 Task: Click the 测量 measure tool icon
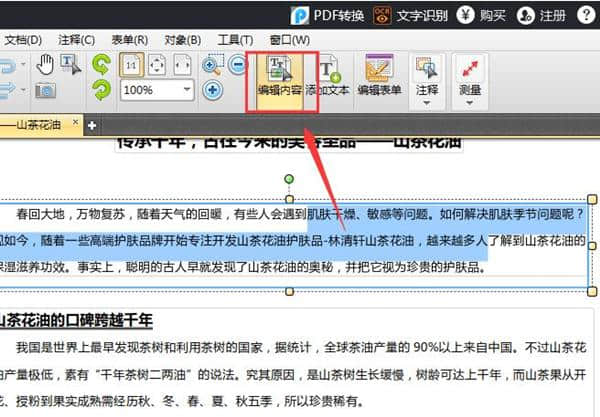(470, 69)
